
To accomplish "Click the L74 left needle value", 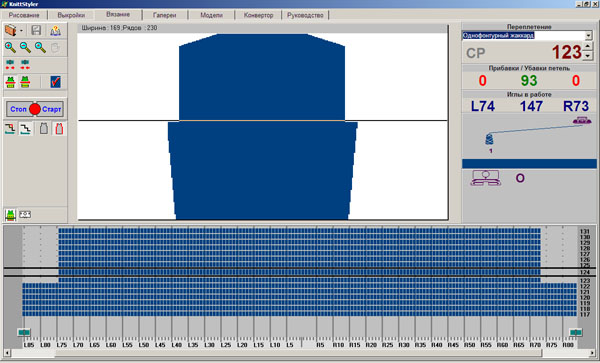I will [x=483, y=106].
